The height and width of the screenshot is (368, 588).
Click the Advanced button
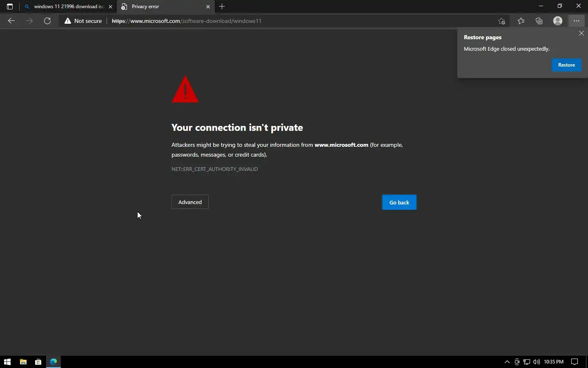tap(190, 202)
